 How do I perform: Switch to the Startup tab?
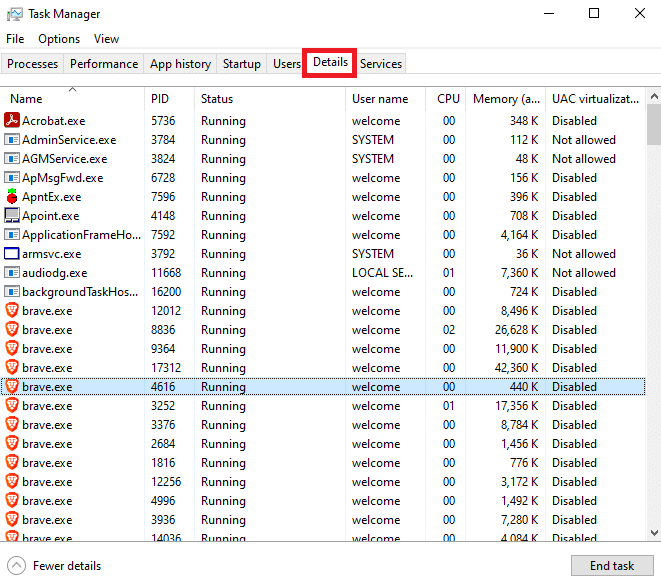pos(242,64)
